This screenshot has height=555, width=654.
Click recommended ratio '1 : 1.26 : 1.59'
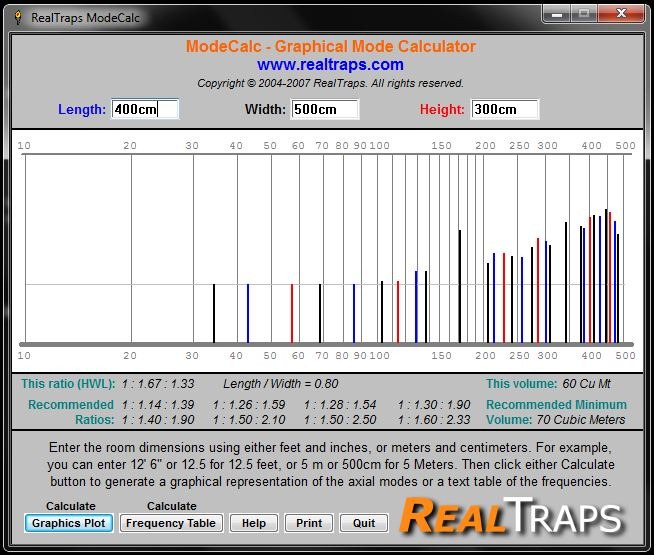coord(249,404)
